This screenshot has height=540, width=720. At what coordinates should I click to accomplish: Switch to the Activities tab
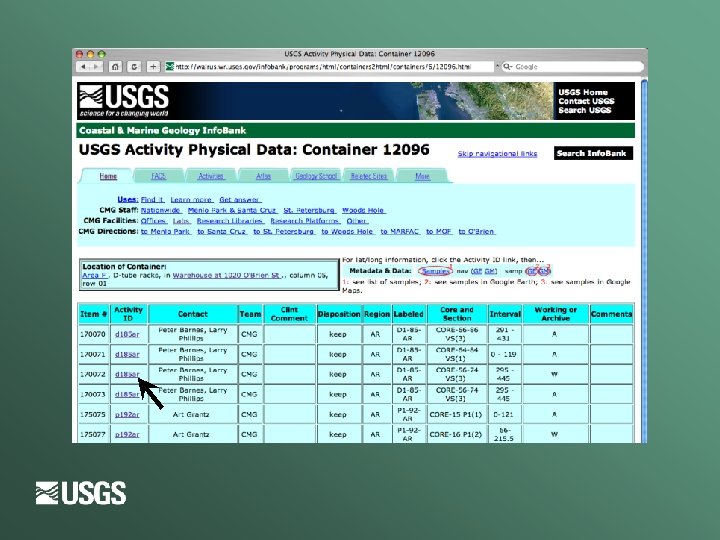click(x=211, y=176)
